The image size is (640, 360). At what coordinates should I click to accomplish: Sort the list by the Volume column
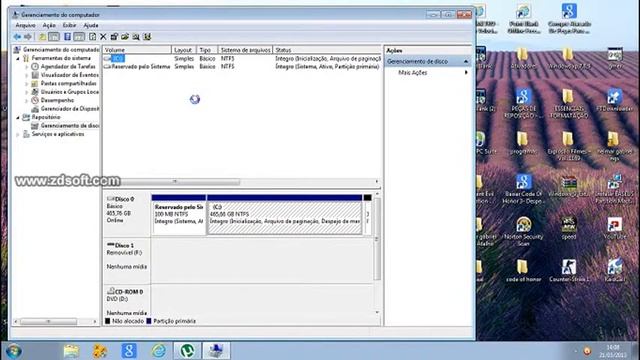tap(137, 50)
